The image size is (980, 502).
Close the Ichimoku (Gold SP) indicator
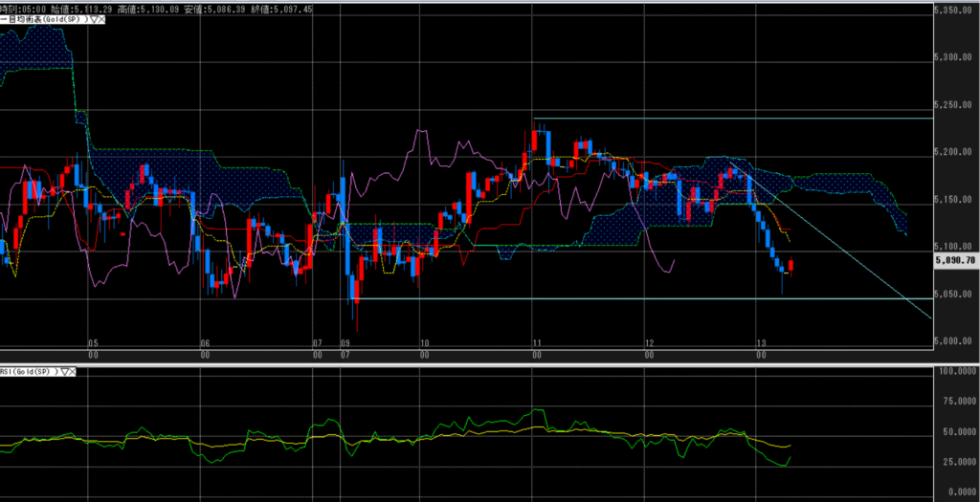pos(100,19)
